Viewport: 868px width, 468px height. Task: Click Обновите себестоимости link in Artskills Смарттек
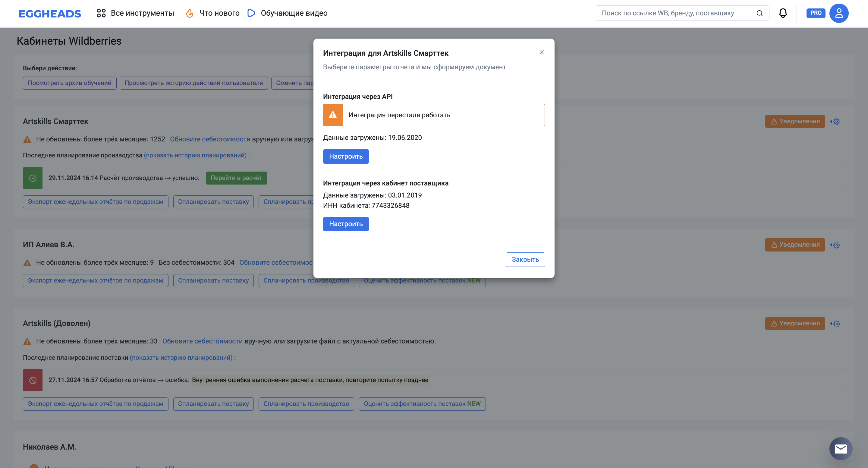click(210, 139)
